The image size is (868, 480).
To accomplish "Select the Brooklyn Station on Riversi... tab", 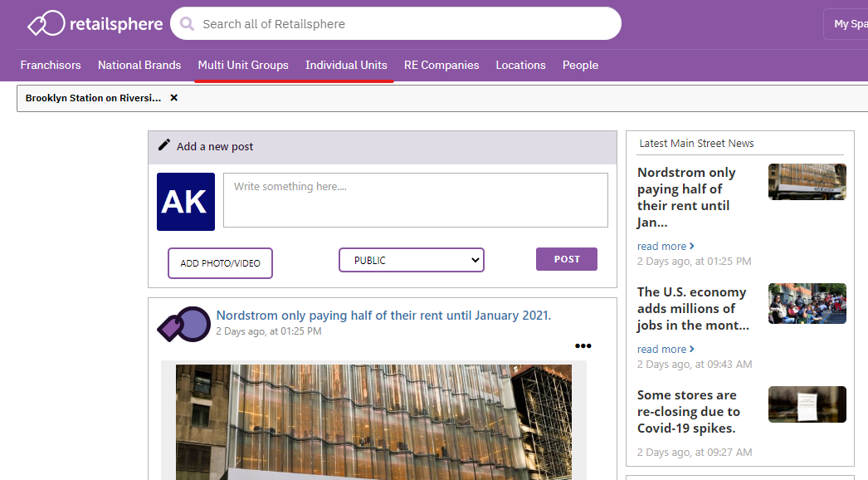I will (93, 98).
